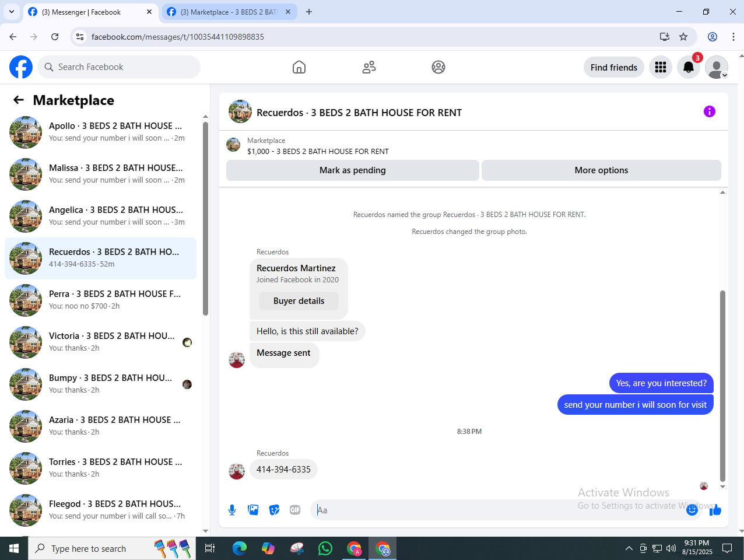Click the Hello, is this still available? message
This screenshot has height=560, width=744.
pos(307,331)
